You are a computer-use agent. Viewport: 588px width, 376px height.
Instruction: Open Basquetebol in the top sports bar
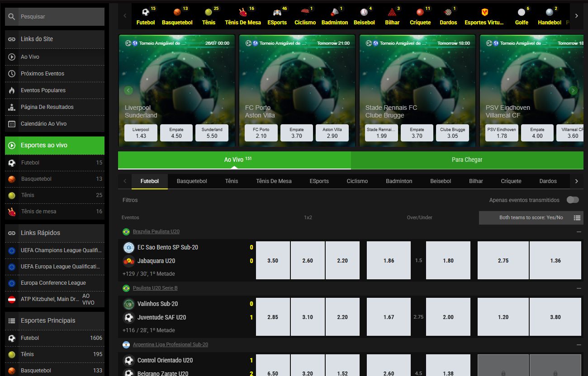177,17
